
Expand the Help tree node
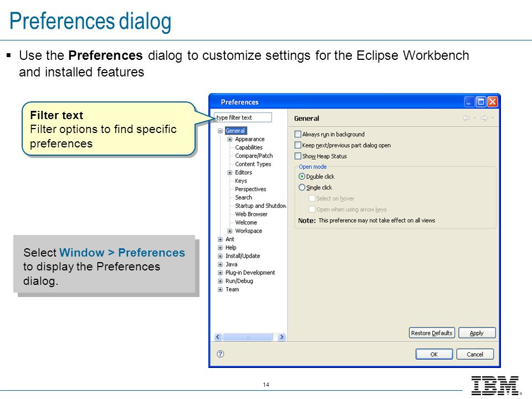[220, 248]
